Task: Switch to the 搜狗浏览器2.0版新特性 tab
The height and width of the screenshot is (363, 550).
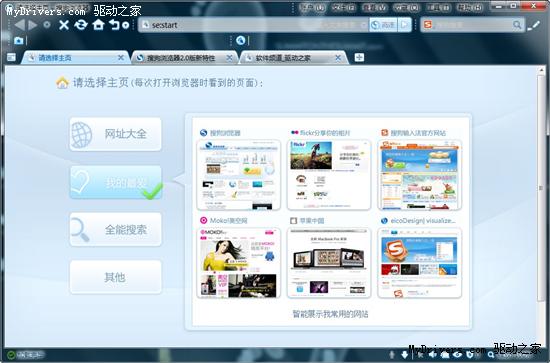Action: pyautogui.click(x=184, y=58)
